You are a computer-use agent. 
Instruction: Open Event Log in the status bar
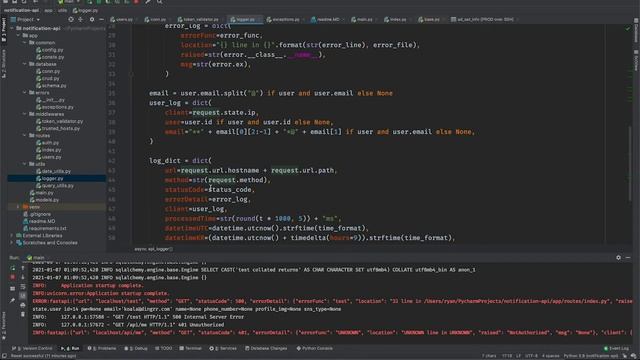tap(616, 348)
